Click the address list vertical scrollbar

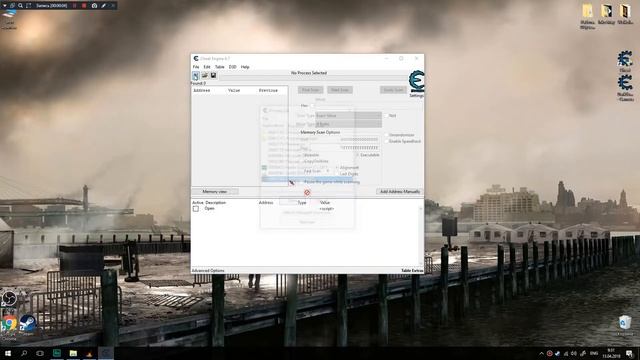click(421, 236)
